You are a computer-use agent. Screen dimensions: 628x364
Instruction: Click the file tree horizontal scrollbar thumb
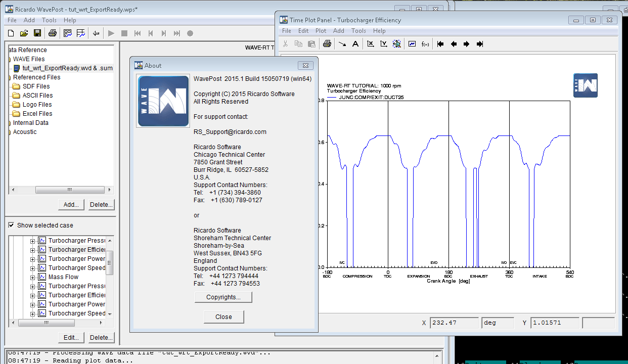click(70, 190)
